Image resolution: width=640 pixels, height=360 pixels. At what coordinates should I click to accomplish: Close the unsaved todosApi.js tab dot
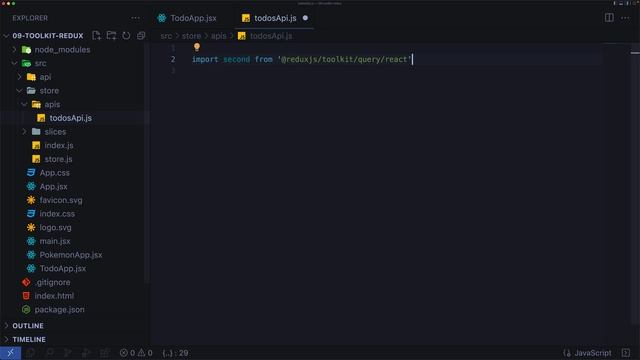pyautogui.click(x=305, y=18)
